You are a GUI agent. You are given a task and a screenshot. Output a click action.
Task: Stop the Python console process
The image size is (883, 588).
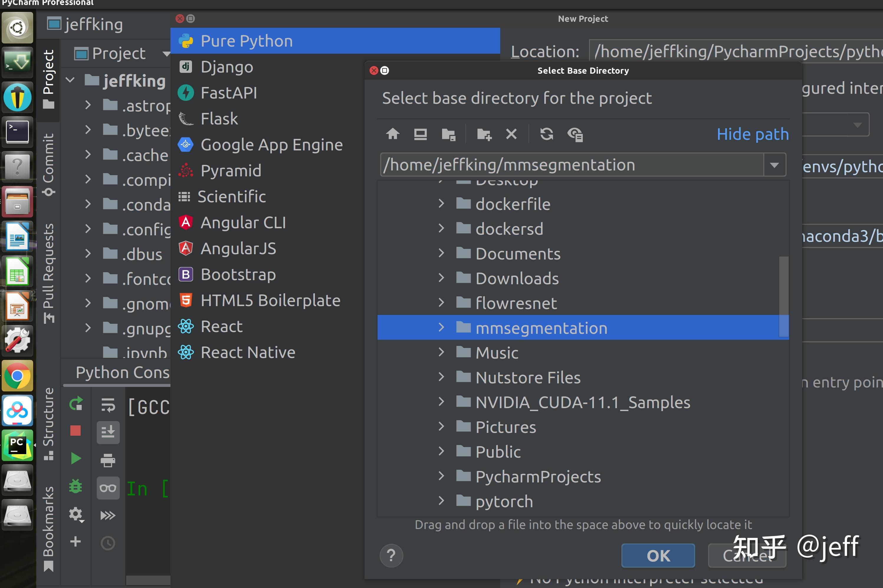coord(76,431)
